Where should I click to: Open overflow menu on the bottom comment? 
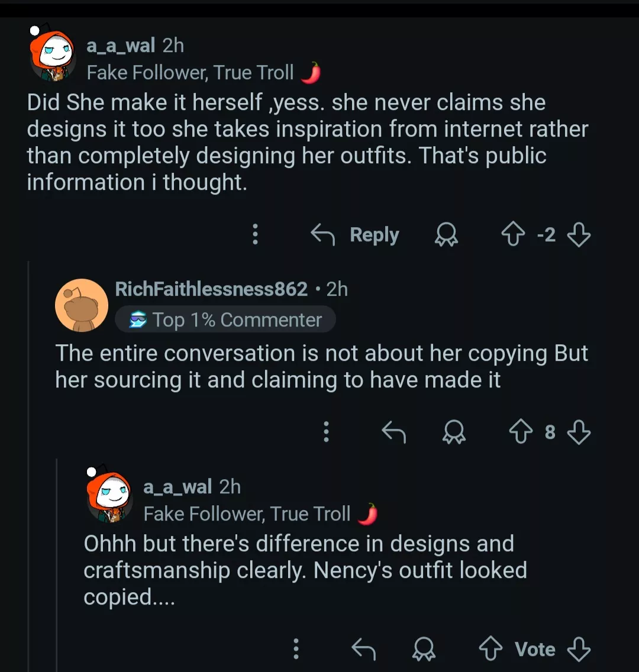coord(296,648)
